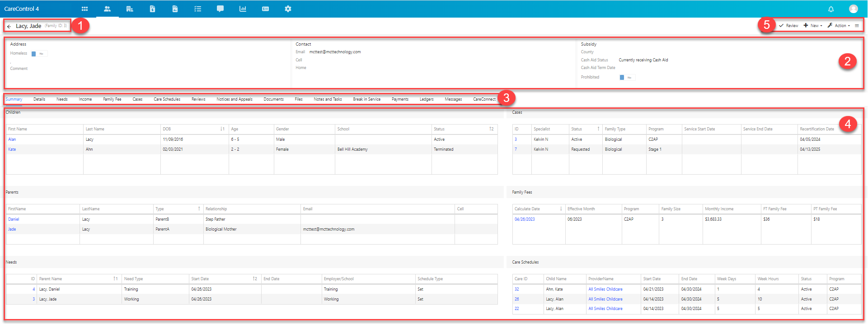Switch to the Income tab
The width and height of the screenshot is (868, 324).
tap(85, 99)
